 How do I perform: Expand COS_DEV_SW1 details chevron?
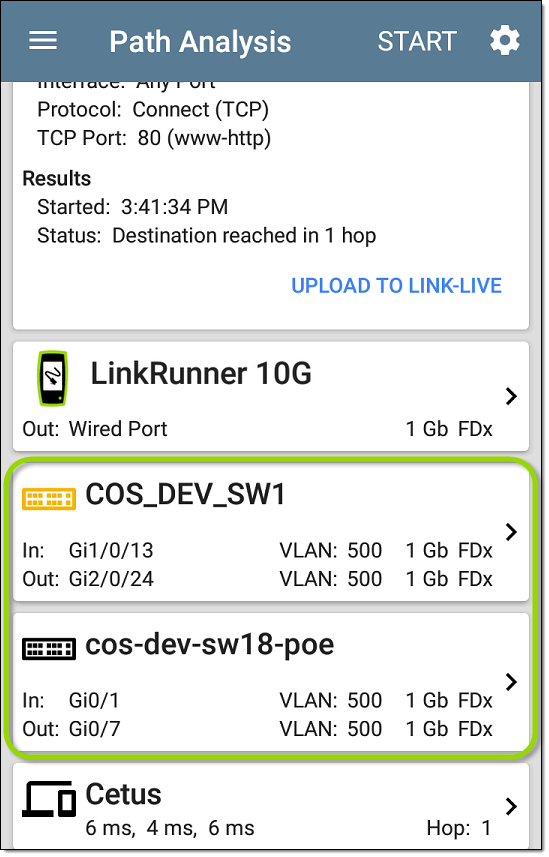[x=511, y=531]
